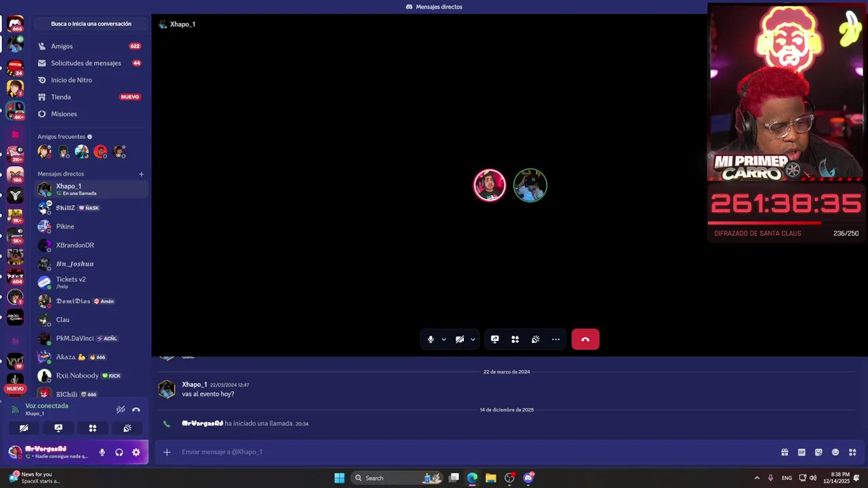The height and width of the screenshot is (488, 868).
Task: Deafen headphones in user panel
Action: (119, 452)
